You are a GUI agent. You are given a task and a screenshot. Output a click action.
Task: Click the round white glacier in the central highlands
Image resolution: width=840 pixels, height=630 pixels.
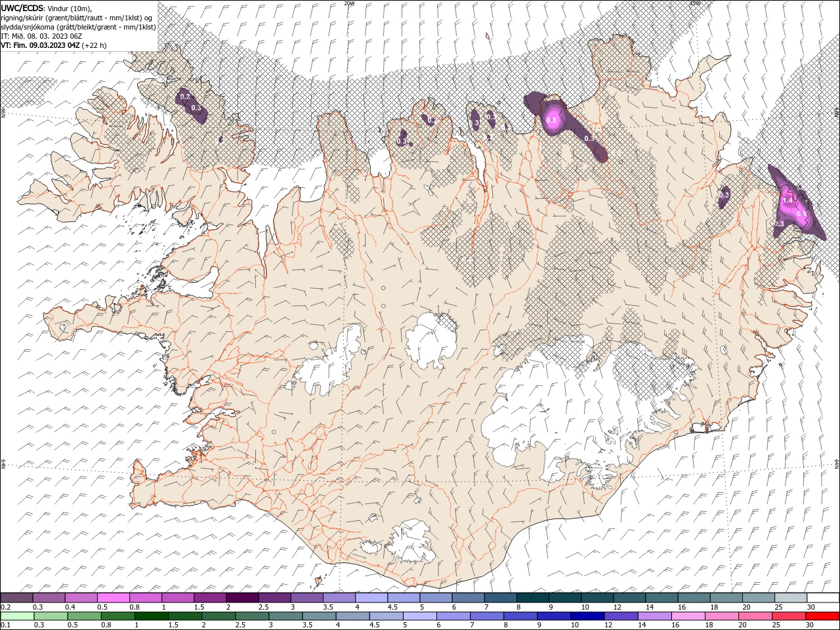coord(431,341)
